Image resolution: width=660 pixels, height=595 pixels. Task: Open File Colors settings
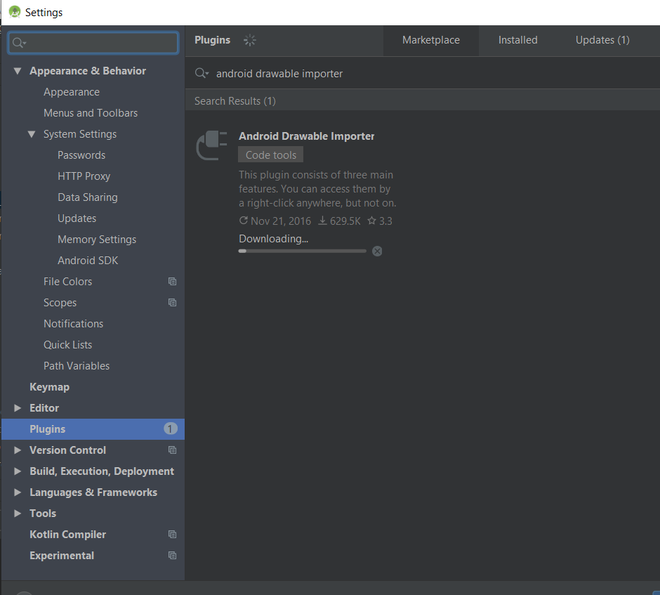tap(68, 281)
